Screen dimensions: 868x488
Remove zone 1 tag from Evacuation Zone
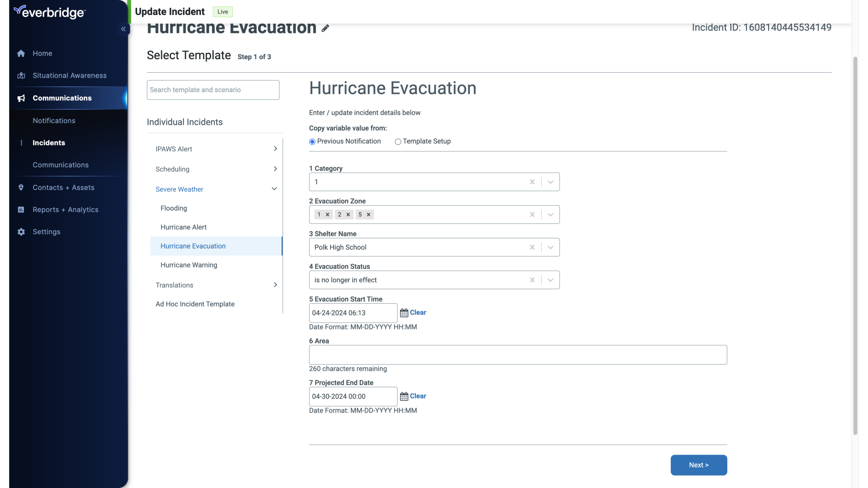[327, 215]
